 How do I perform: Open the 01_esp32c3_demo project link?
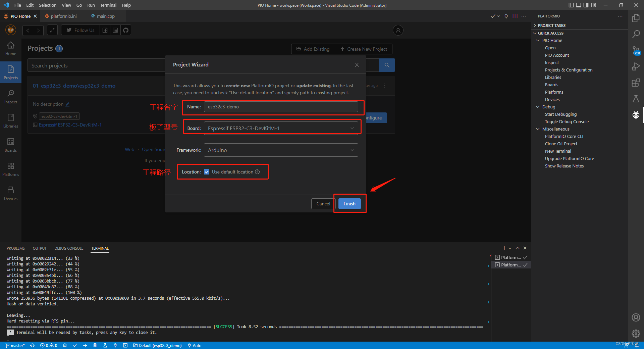(x=74, y=86)
